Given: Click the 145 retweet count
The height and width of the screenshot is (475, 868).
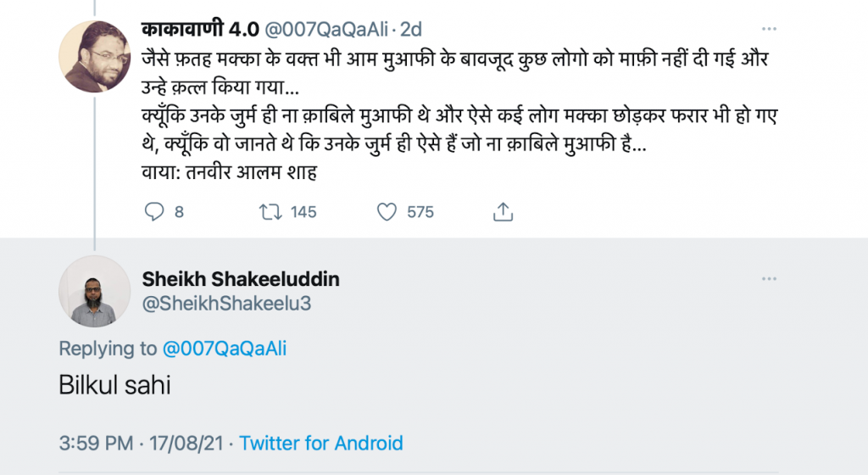Looking at the screenshot, I should 303,212.
